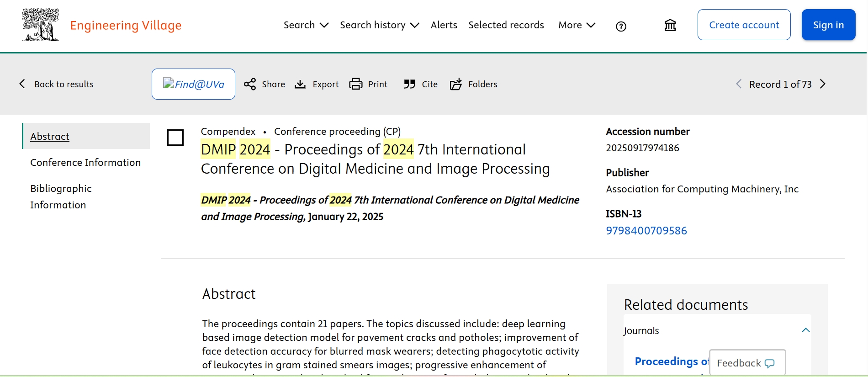Click the Export download icon
Image resolution: width=868 pixels, height=377 pixels.
[x=300, y=84]
